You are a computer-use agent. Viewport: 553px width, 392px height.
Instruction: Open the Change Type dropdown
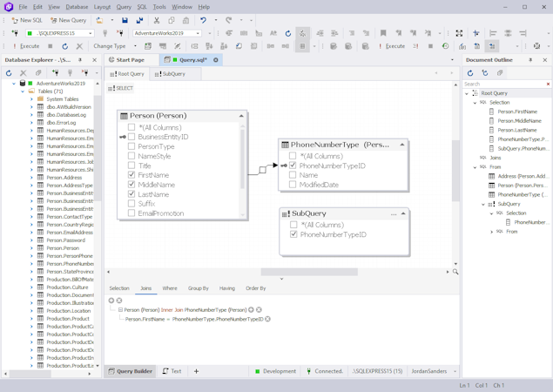(x=113, y=46)
